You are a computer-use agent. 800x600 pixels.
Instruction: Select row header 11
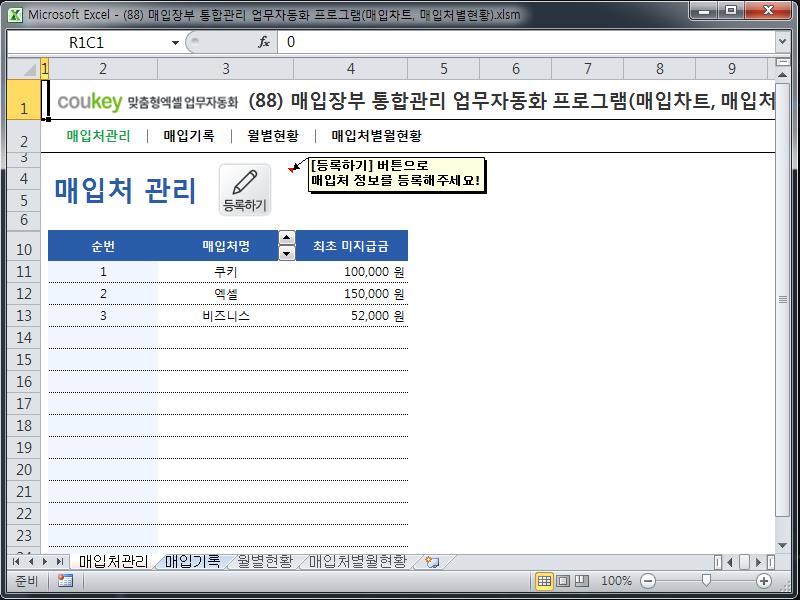[x=24, y=271]
